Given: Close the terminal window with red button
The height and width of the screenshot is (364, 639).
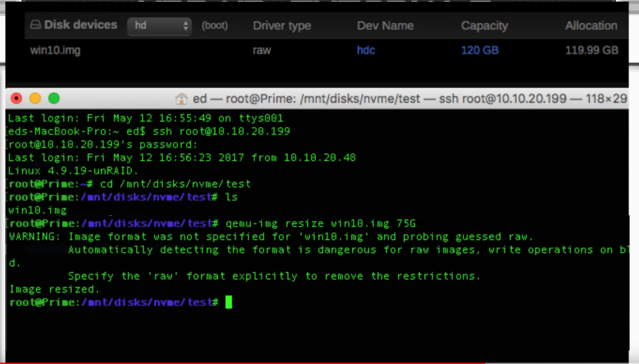Looking at the screenshot, I should 17,98.
